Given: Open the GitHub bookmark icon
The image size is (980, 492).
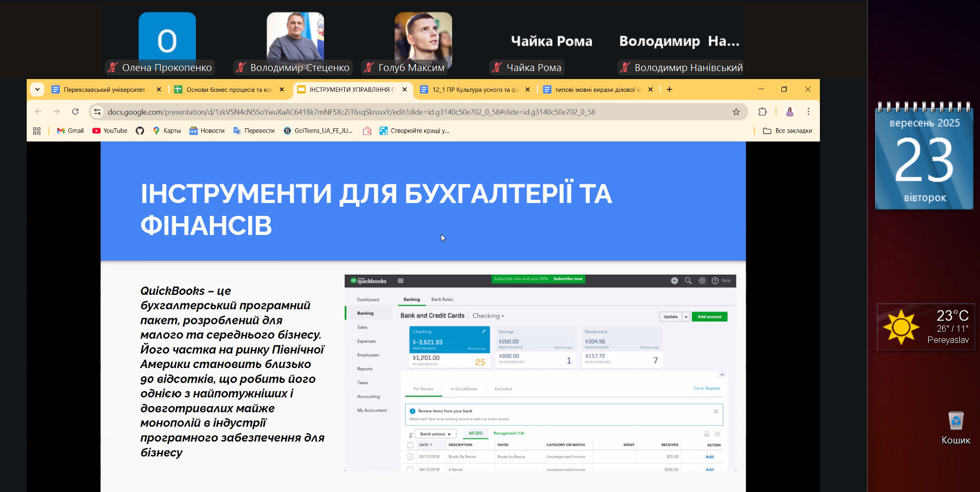Looking at the screenshot, I should (x=140, y=131).
